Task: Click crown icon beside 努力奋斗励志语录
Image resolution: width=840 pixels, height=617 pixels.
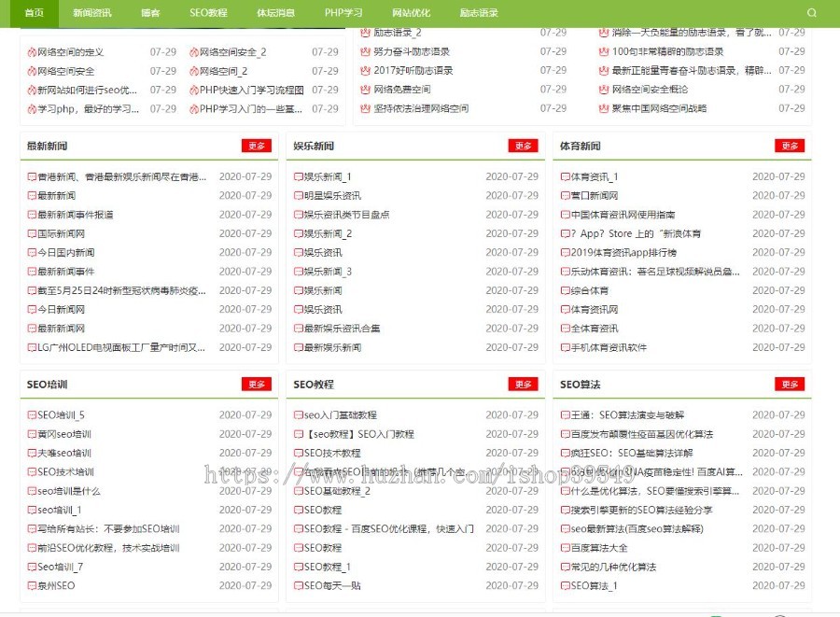Action: [x=365, y=51]
